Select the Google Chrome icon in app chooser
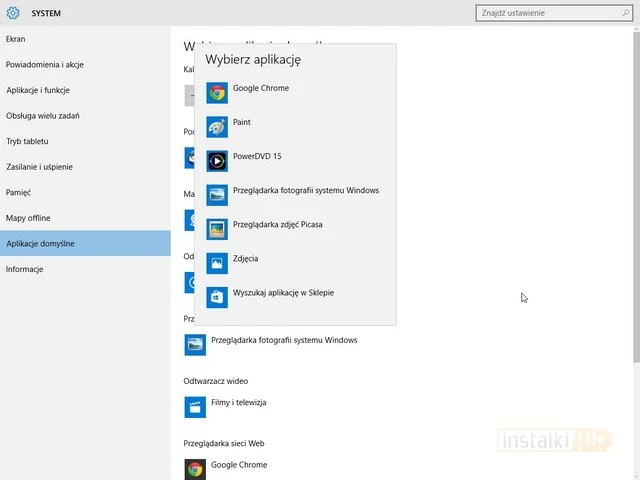 217,93
